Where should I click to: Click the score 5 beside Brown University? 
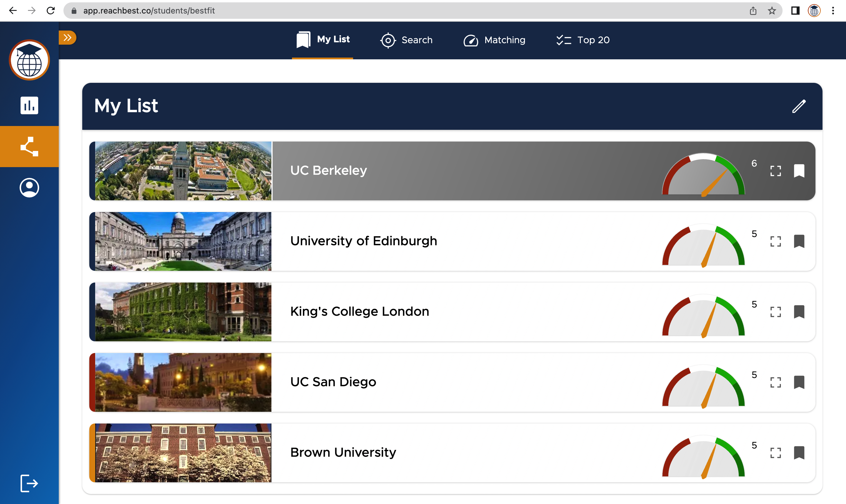[x=754, y=445]
